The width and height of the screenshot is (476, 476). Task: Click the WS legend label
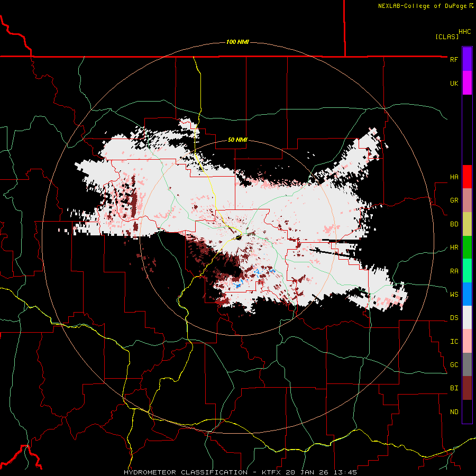454,295
